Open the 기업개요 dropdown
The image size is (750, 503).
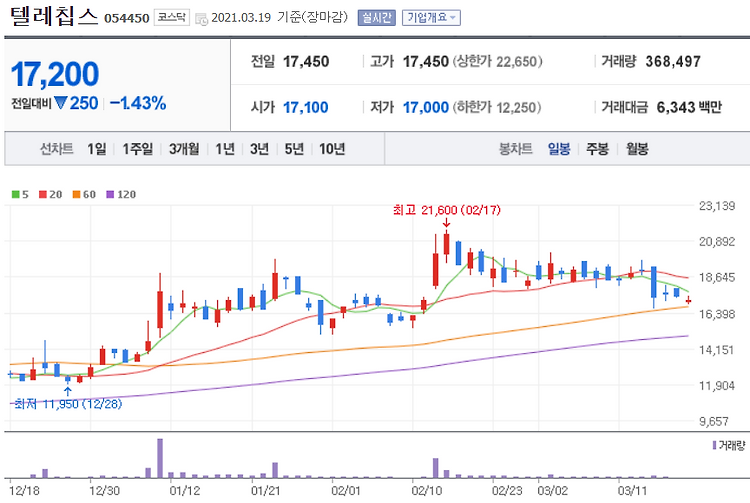(x=431, y=18)
